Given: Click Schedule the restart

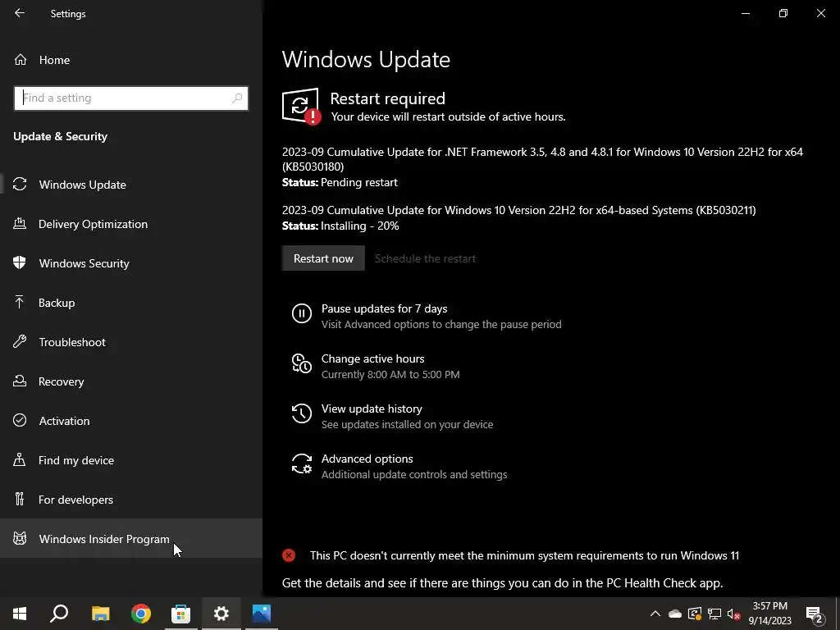Looking at the screenshot, I should (x=425, y=258).
